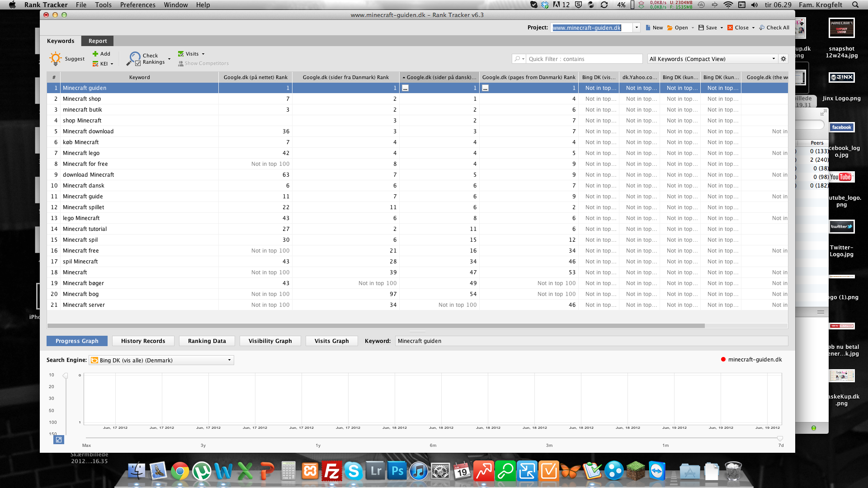
Task: Click the KEI update icon
Action: (x=95, y=64)
